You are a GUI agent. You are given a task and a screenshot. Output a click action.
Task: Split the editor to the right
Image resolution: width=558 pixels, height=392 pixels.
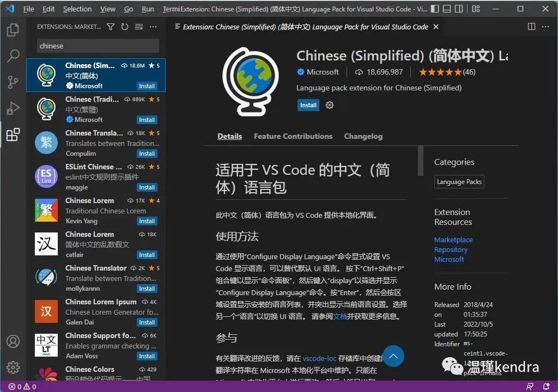click(x=531, y=27)
